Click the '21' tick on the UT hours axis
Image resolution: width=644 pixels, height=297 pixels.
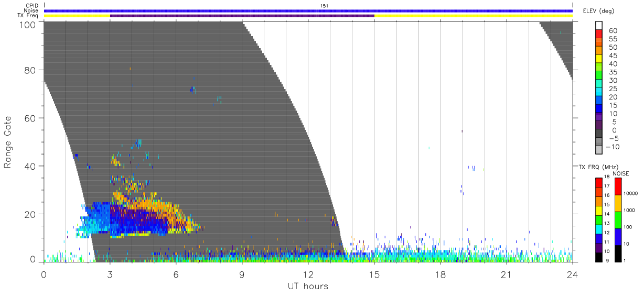506,275
